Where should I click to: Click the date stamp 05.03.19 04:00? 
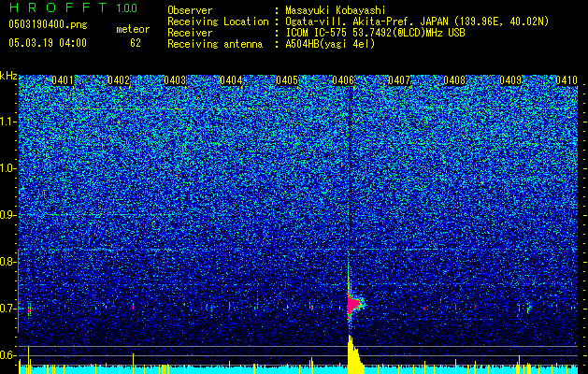point(48,43)
